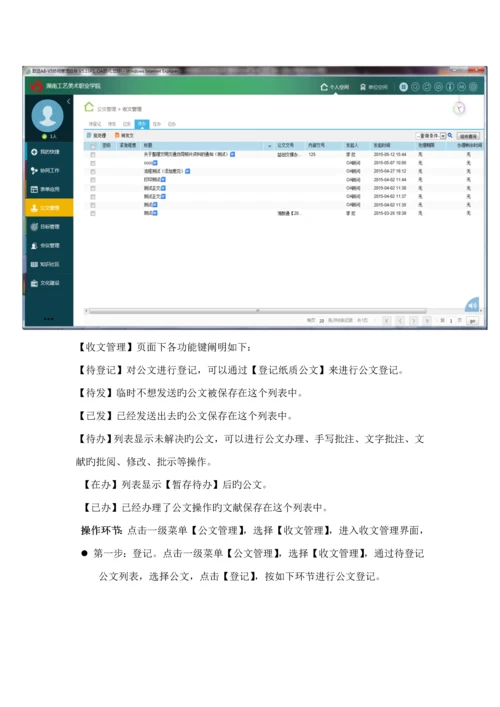Screen dimensions: 500x707
Task: Click the 内部文号 value 125
Action: click(x=312, y=154)
